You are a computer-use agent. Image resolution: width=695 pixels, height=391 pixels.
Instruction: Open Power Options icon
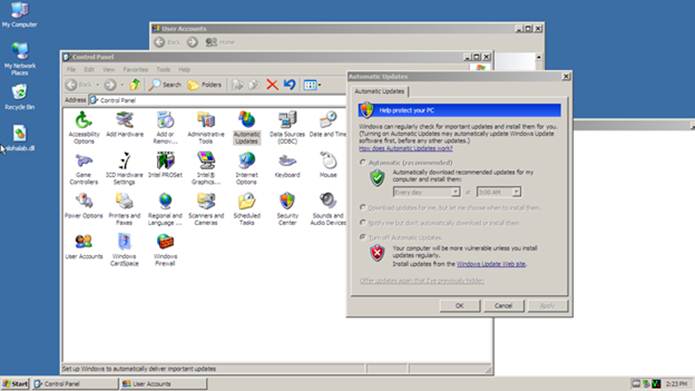[x=84, y=206]
